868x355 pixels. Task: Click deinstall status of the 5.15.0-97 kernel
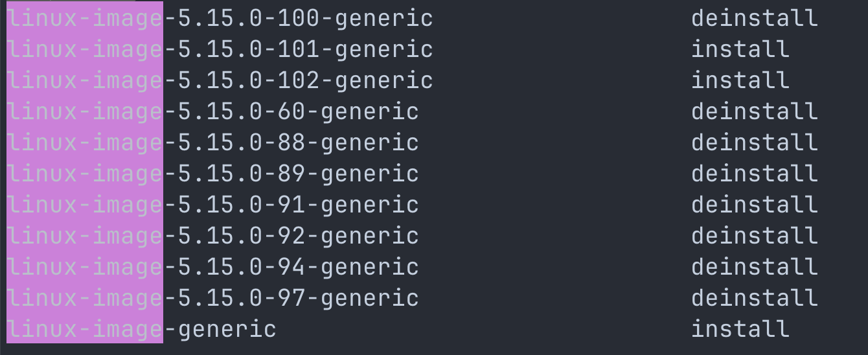pyautogui.click(x=755, y=298)
